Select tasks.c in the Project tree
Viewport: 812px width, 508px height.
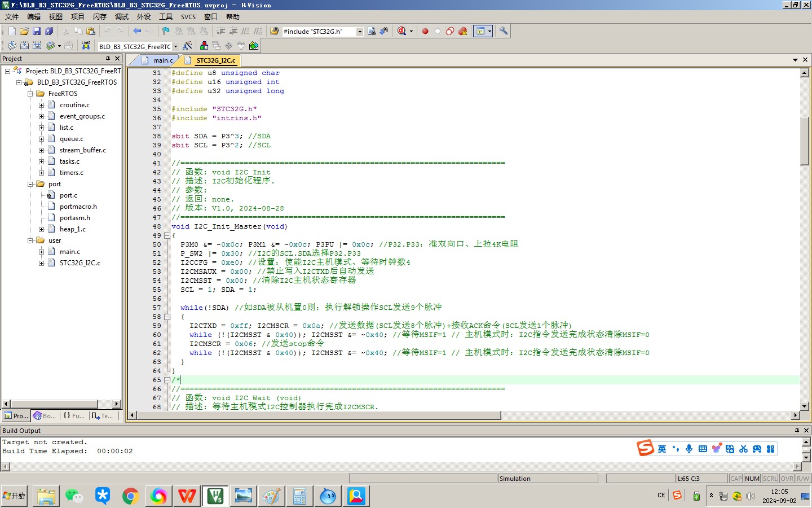[x=69, y=161]
